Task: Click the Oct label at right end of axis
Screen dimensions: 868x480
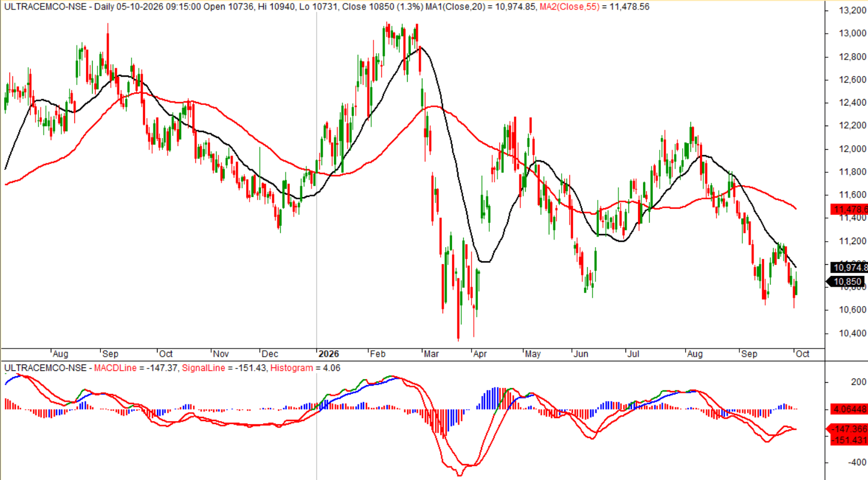Action: (802, 354)
